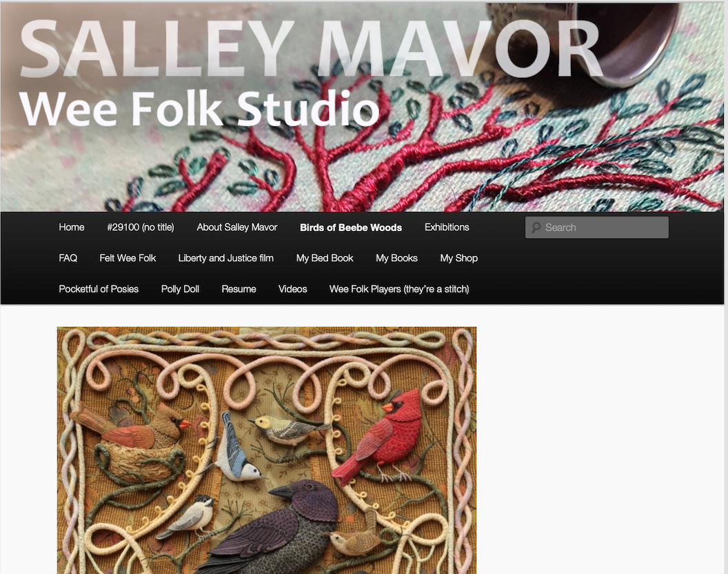Screen dimensions: 728x574
Task: Visit the Felt Wee Folk page
Action: (128, 258)
